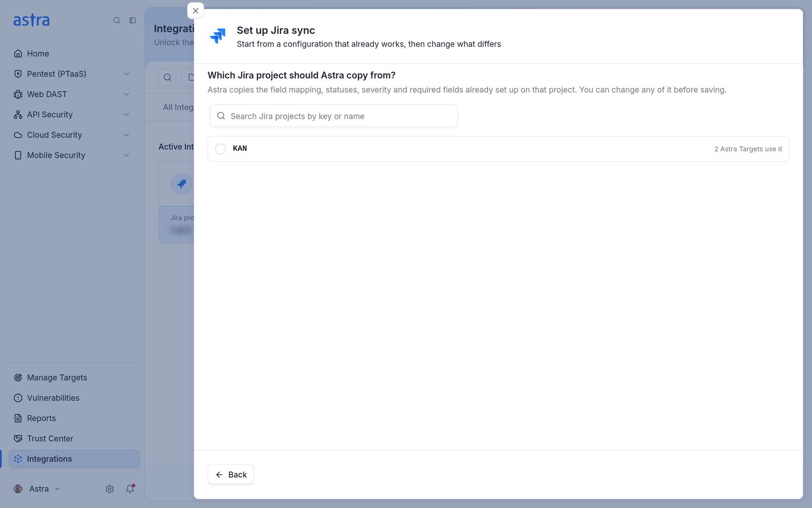Click the Web DAST bug icon
Screen dimensions: 812x508
click(18, 94)
